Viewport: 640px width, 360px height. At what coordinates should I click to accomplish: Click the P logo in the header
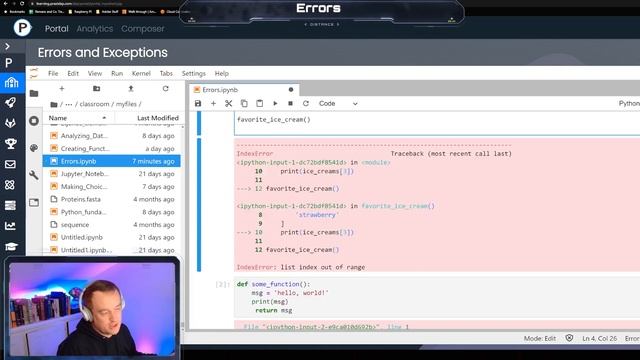22,28
